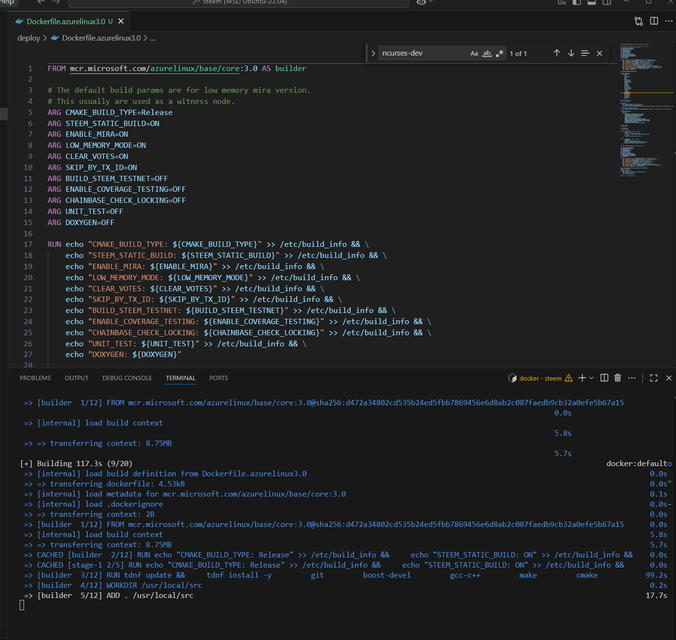Screen dimensions: 676x640
Task: Click Dockerfile.azurelinux3.0 in the breadcrumb
Action: [x=101, y=38]
